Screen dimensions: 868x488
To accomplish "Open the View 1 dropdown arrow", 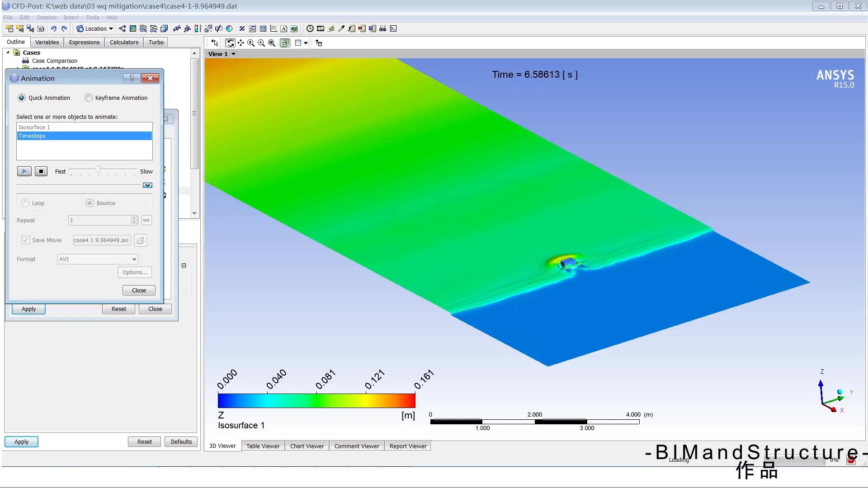I will [233, 54].
